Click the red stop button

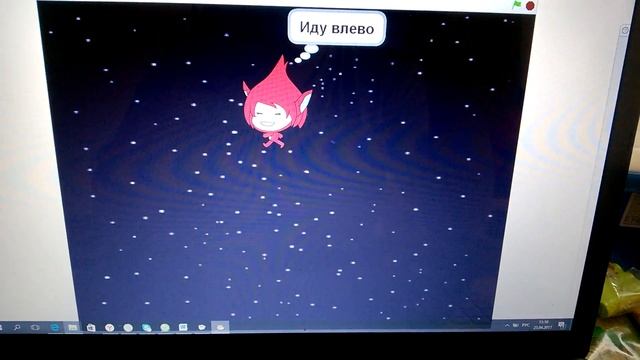[530, 6]
